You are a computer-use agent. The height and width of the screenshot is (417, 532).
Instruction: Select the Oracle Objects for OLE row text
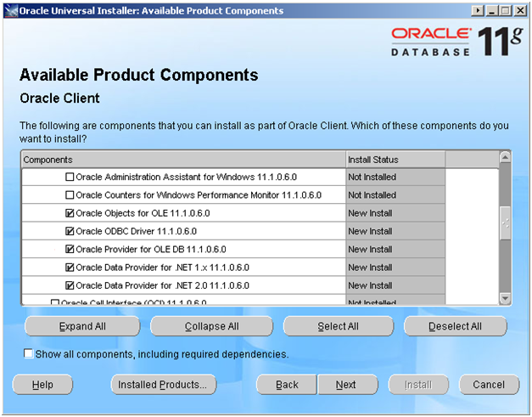coord(143,213)
